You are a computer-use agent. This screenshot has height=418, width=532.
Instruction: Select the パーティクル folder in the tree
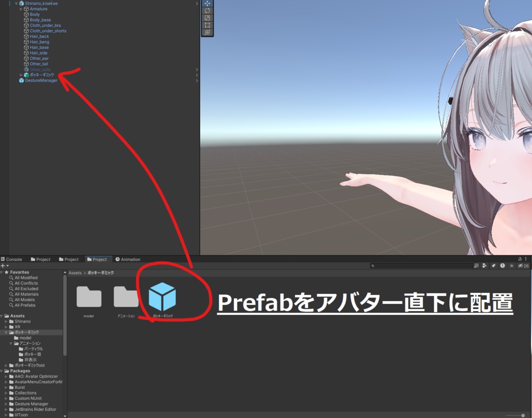[x=33, y=349]
